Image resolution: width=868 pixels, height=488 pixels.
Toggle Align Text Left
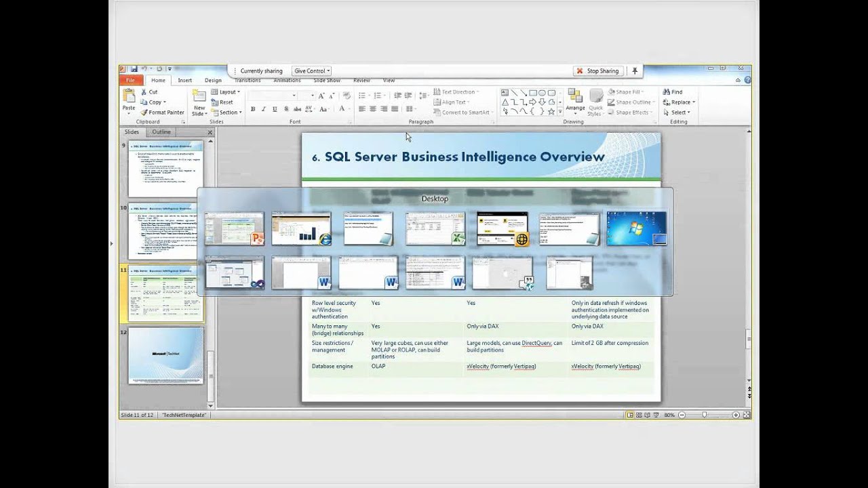(x=362, y=109)
